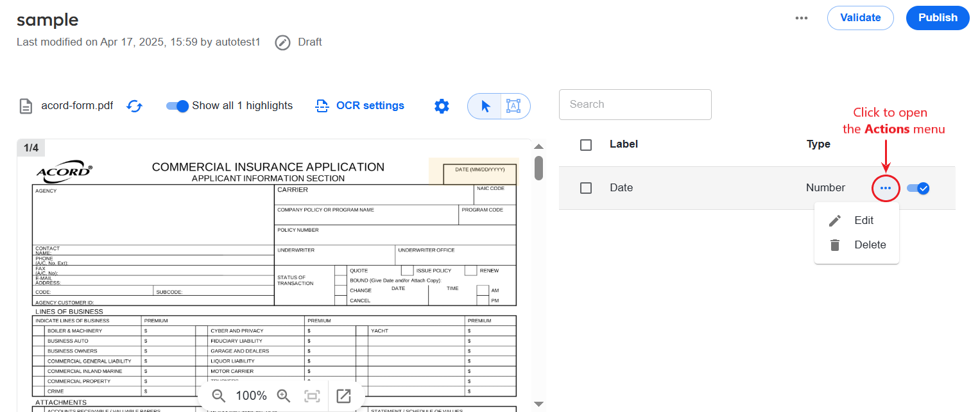
Task: Click the highlighted DATE (MM/DD/YYYY) field
Action: [479, 173]
